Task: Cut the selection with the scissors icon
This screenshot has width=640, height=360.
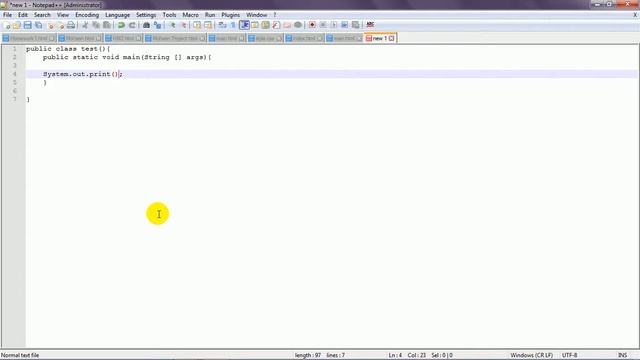Action: pos(85,25)
